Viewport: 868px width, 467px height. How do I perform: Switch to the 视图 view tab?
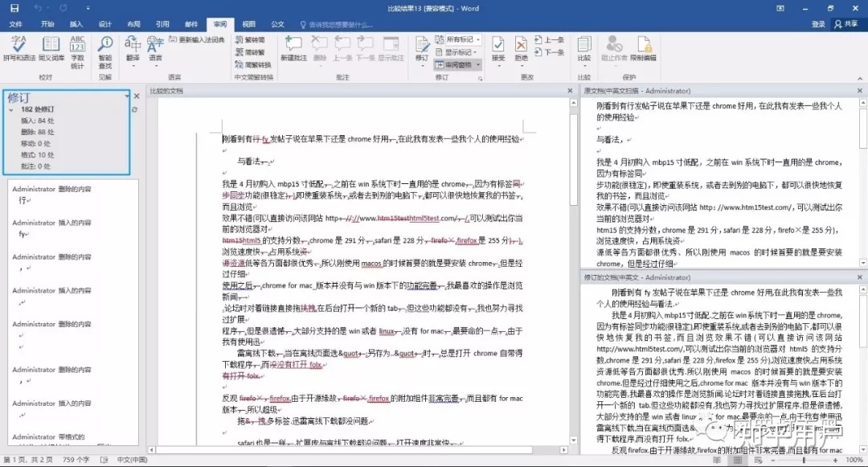tap(249, 24)
